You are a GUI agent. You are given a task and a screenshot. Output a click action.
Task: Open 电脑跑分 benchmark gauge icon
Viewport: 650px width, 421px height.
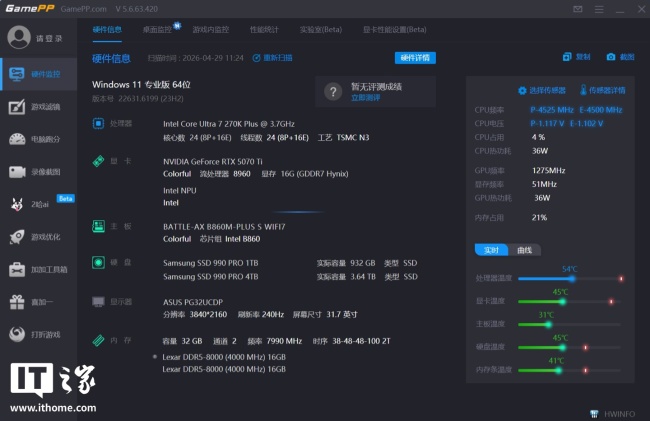pos(17,139)
